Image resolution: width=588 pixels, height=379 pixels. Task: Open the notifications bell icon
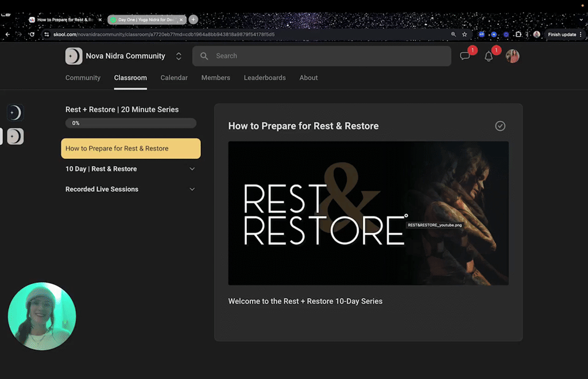(x=489, y=56)
